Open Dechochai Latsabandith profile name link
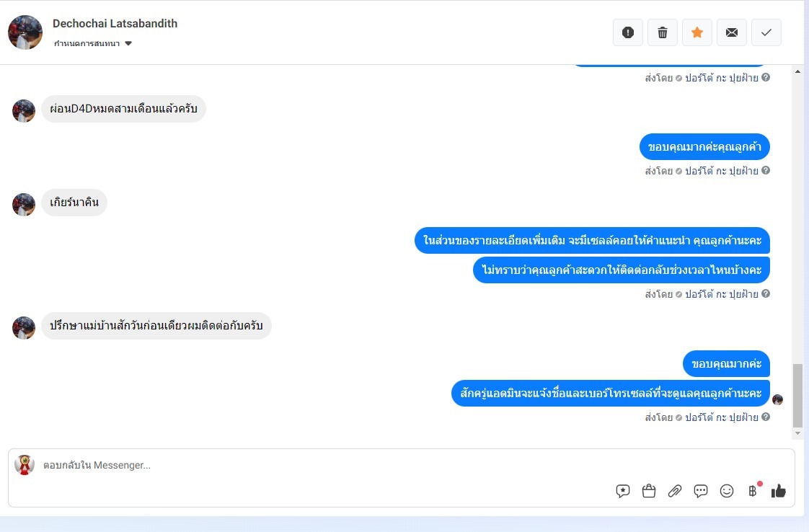Screen dimensions: 809x532 click(115, 23)
